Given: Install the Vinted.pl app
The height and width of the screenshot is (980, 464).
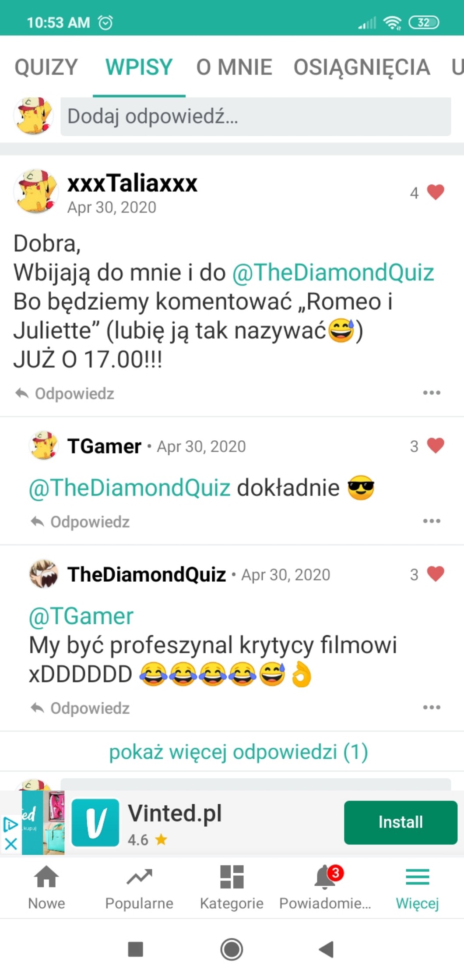Looking at the screenshot, I should tap(401, 822).
